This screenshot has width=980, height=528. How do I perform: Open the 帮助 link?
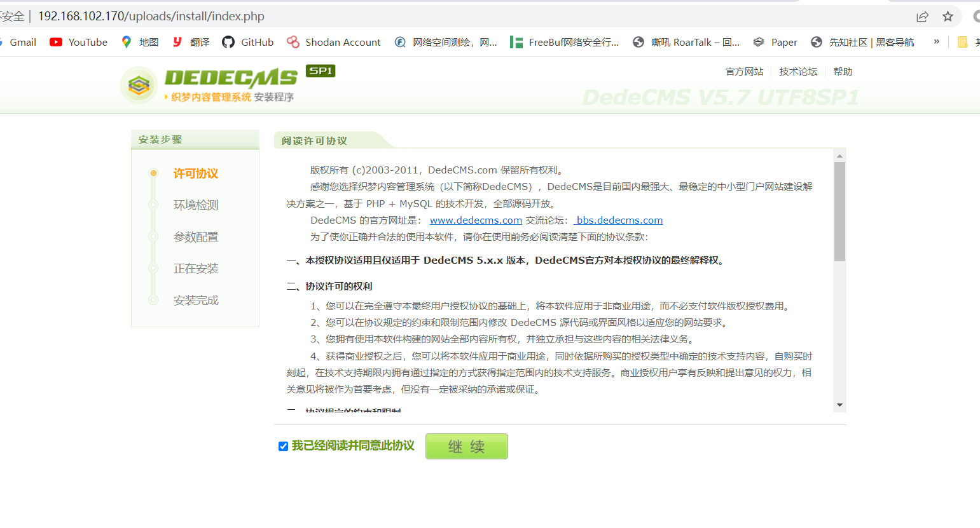(x=843, y=71)
